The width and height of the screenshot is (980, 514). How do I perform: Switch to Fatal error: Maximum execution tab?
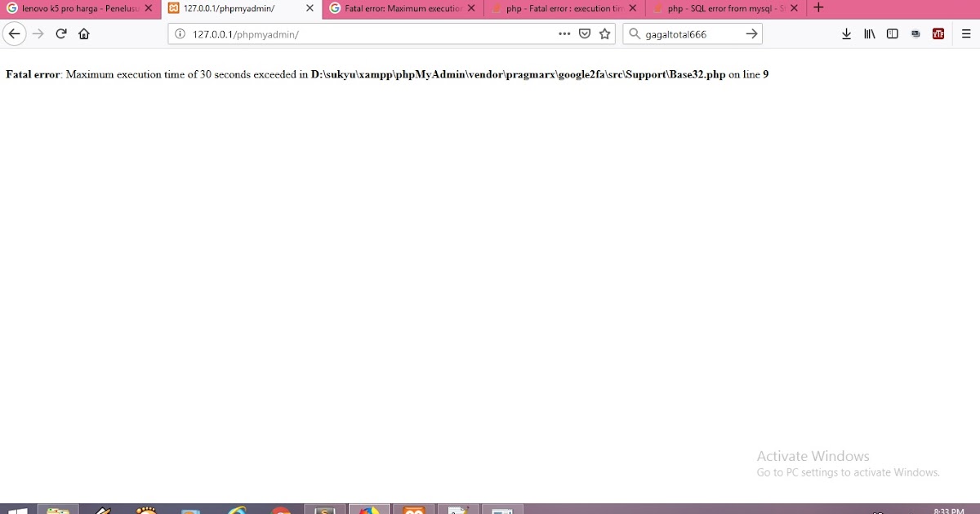click(403, 8)
